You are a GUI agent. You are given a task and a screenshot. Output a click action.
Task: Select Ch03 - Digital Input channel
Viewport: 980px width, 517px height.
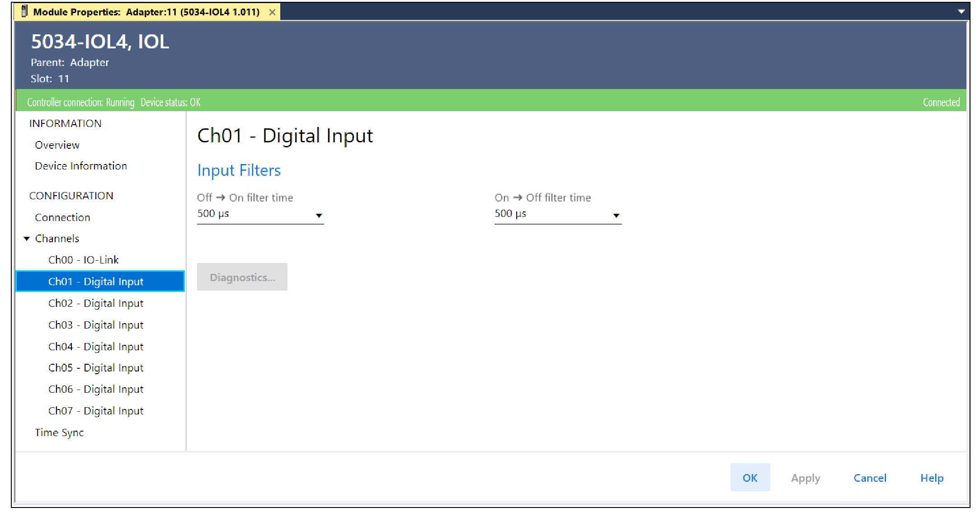[96, 325]
